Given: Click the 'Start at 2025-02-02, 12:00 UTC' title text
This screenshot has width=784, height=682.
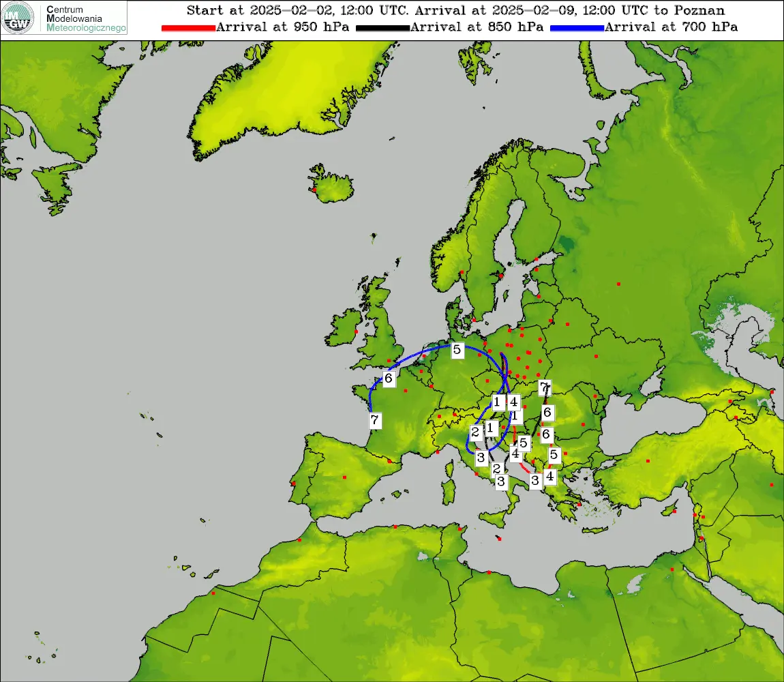Looking at the screenshot, I should [297, 10].
